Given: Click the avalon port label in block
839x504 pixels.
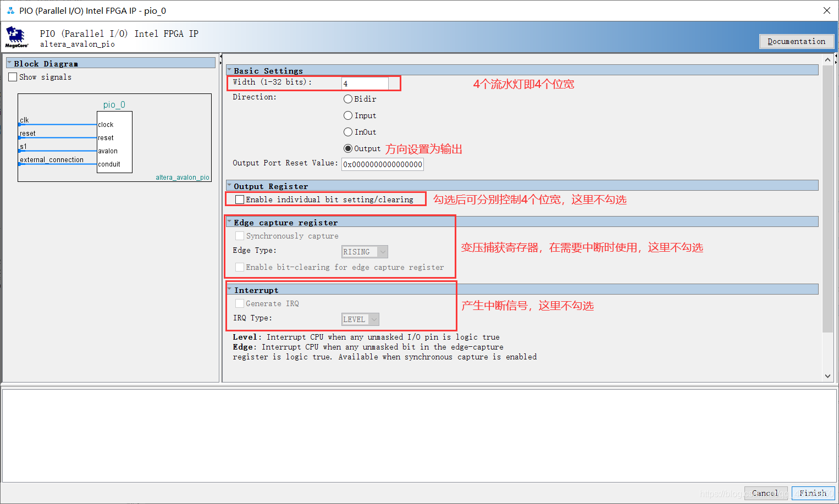Looking at the screenshot, I should click(x=108, y=151).
